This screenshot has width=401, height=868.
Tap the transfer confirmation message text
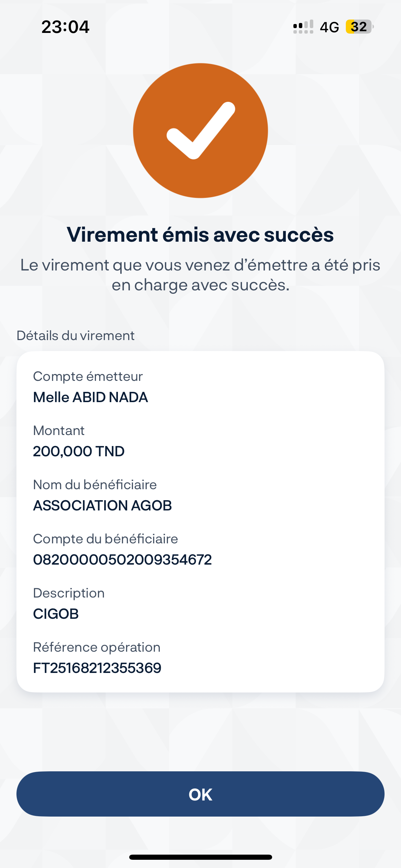200,275
